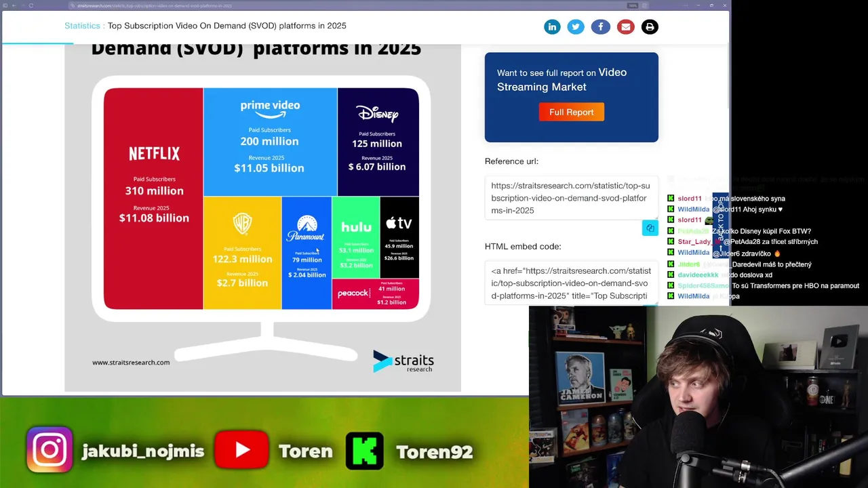The width and height of the screenshot is (868, 488).
Task: Click the streamer webcam feed
Action: pos(698,397)
